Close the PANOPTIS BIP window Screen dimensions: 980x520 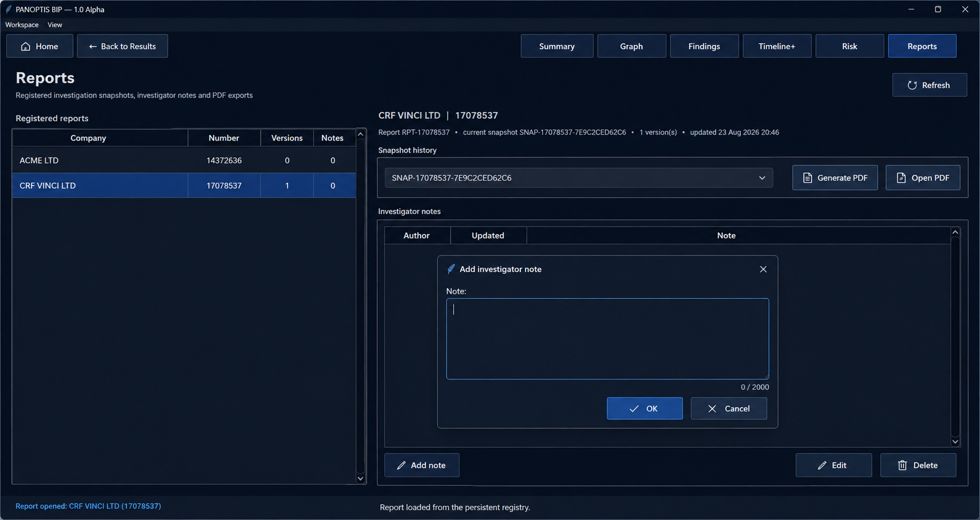[x=965, y=9]
